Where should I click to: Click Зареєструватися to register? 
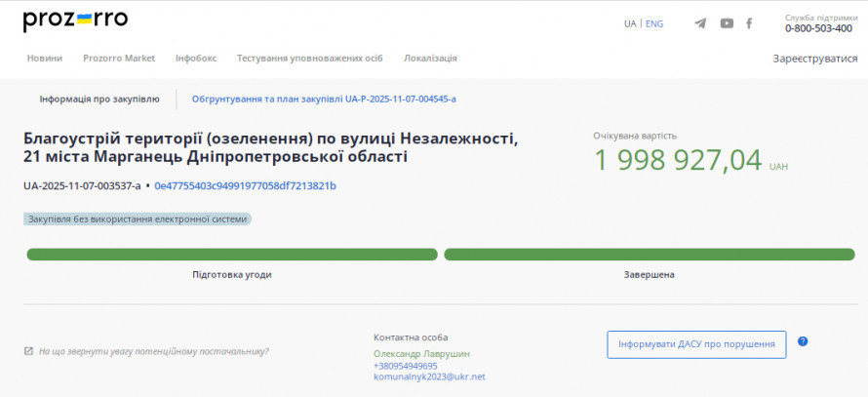coord(808,59)
